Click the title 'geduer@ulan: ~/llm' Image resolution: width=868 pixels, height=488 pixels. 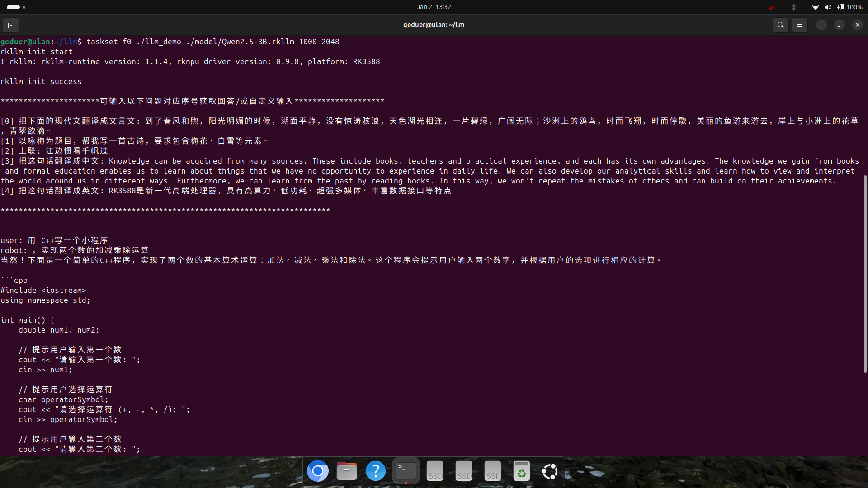click(x=434, y=25)
